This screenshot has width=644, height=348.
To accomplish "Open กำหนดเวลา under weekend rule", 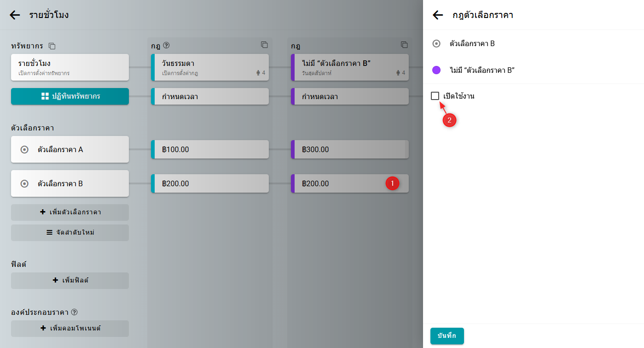I will 350,97.
